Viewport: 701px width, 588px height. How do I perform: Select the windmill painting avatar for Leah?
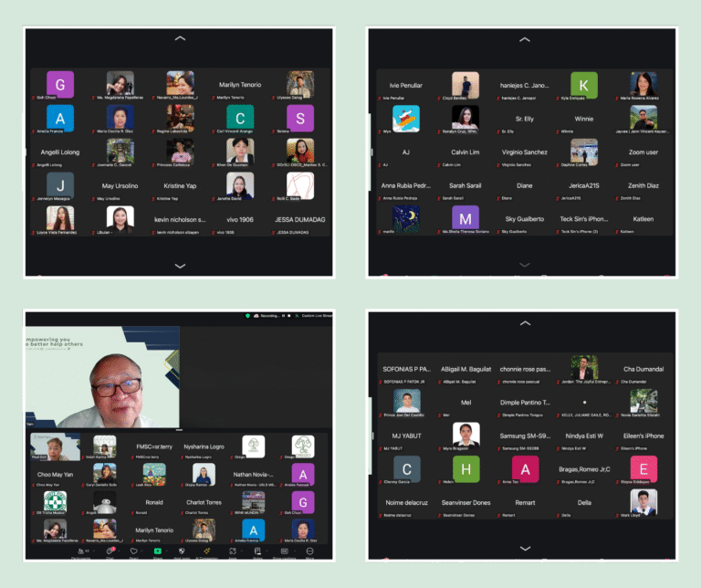point(154,475)
